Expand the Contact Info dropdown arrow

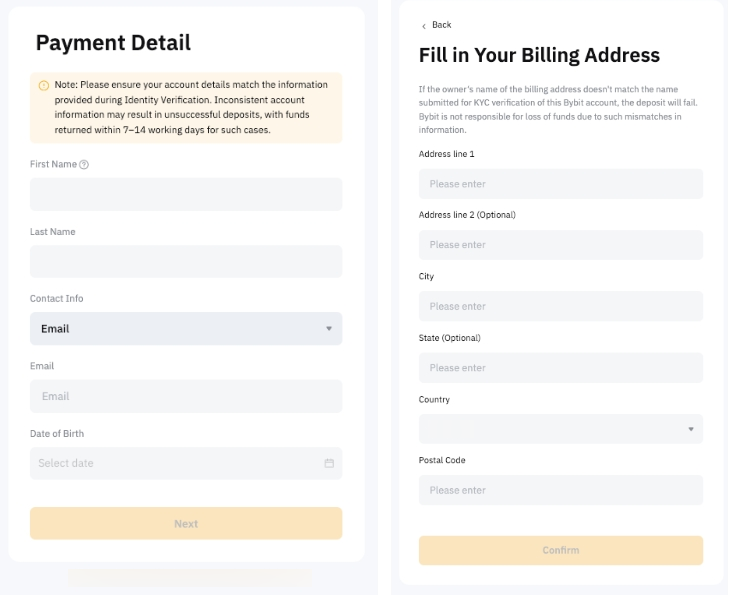pyautogui.click(x=328, y=329)
